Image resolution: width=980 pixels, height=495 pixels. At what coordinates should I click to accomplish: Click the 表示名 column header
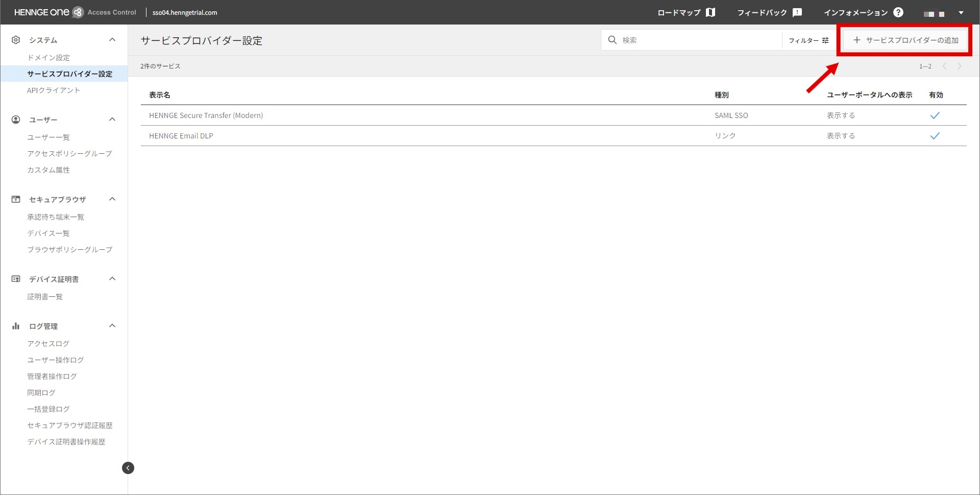[x=160, y=95]
